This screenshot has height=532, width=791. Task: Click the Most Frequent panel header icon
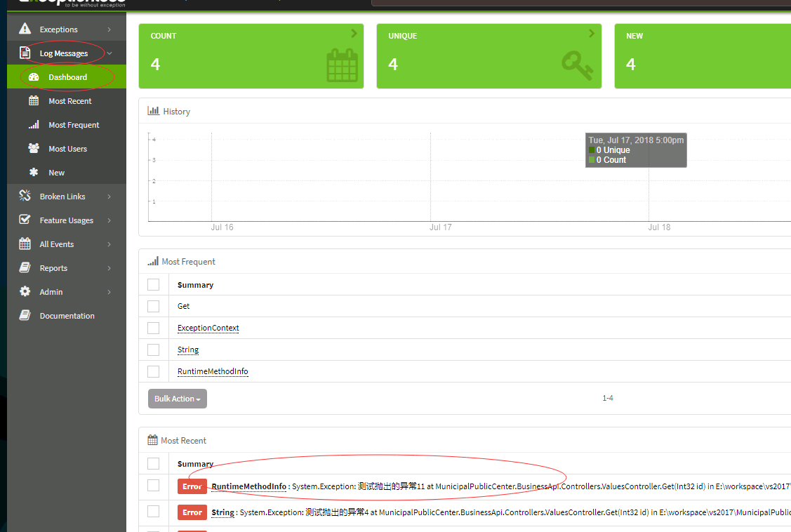[x=153, y=260]
